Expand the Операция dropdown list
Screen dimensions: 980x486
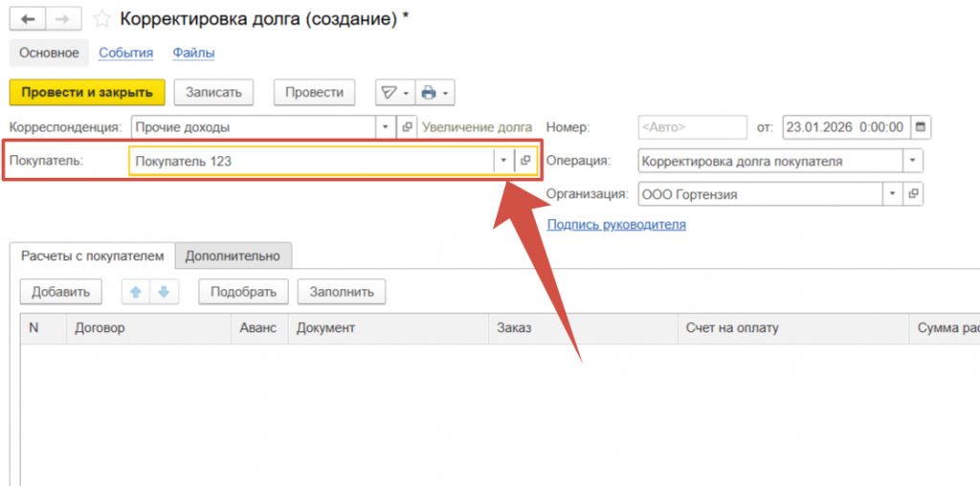coord(913,161)
